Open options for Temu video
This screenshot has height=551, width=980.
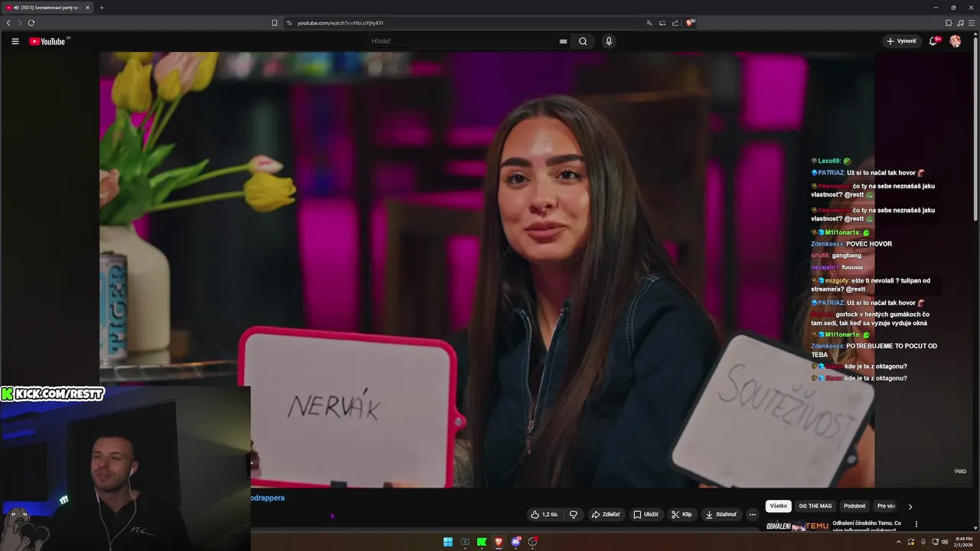[916, 524]
